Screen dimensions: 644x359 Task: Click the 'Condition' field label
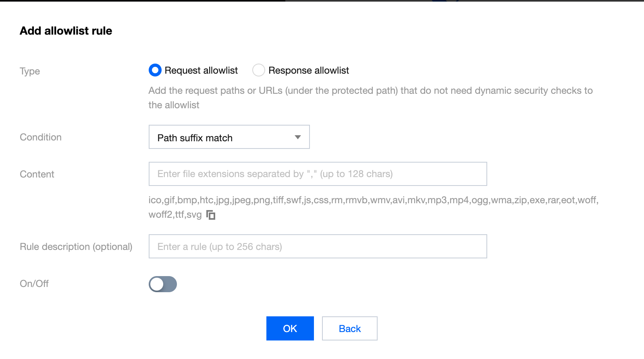(41, 137)
